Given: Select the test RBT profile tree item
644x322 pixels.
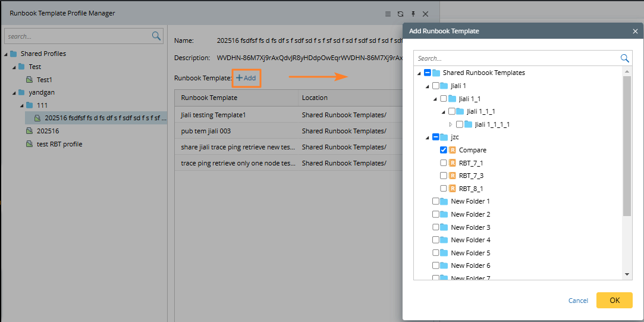Looking at the screenshot, I should pos(59,144).
